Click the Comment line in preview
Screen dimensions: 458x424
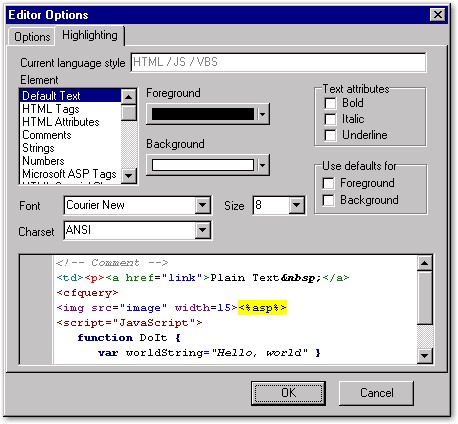coord(112,263)
